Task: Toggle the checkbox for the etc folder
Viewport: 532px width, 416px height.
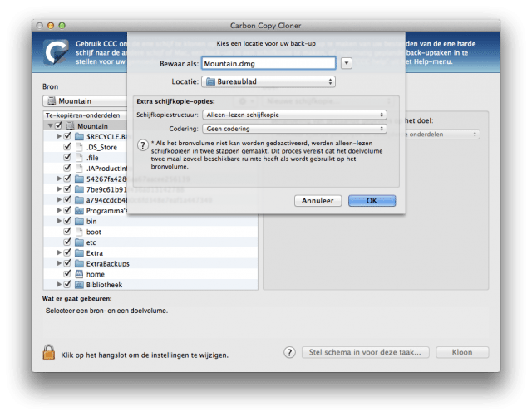Action: [67, 242]
